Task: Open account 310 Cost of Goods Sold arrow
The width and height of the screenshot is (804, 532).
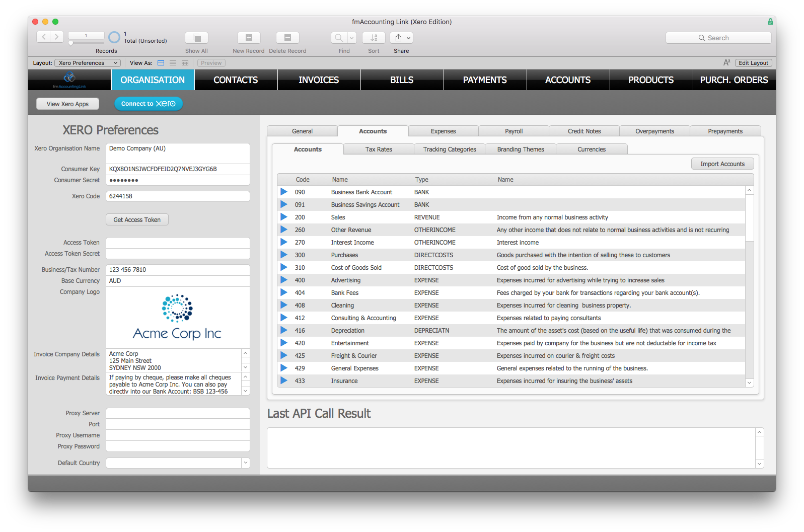Action: [x=284, y=267]
